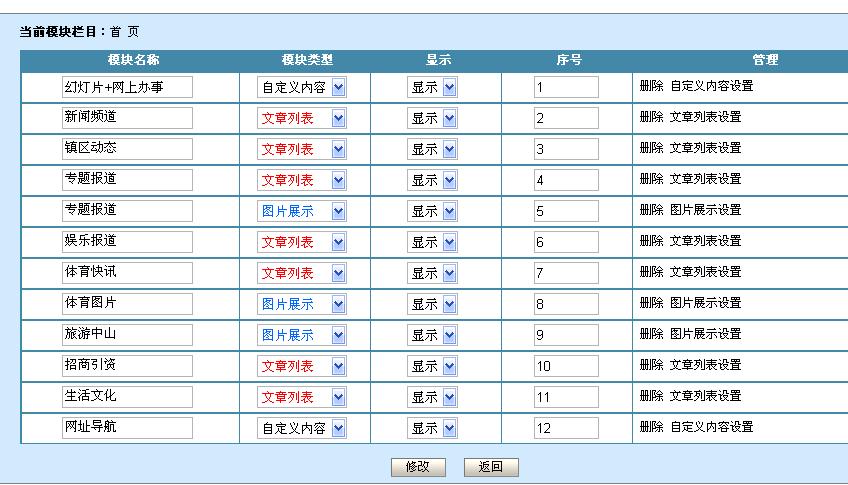
Task: Click the 返回 button
Action: (x=490, y=467)
